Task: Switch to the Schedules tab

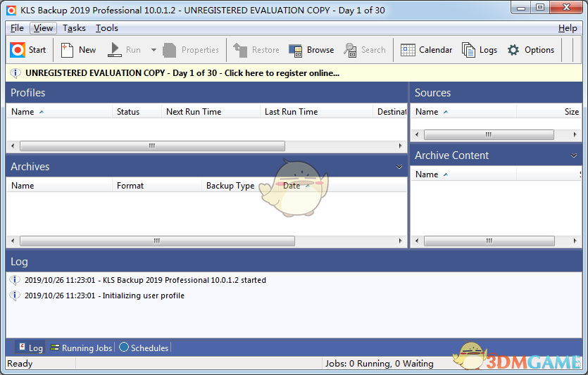Action: point(144,348)
